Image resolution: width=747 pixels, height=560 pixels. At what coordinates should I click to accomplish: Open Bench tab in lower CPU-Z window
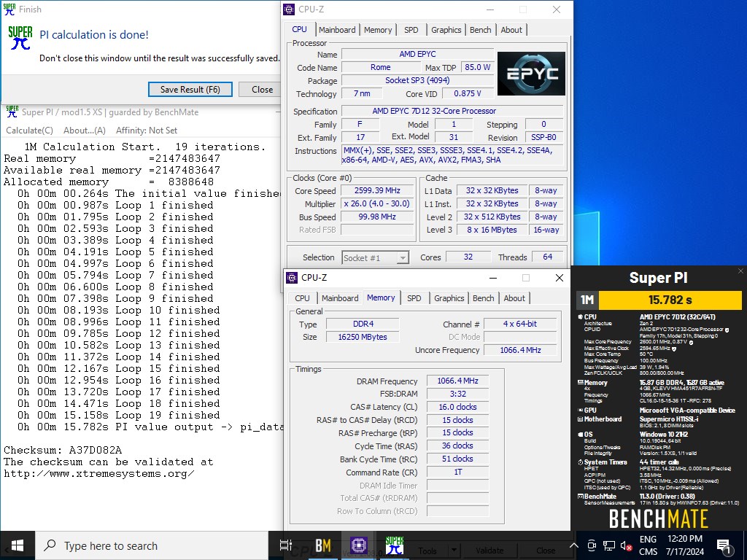483,298
